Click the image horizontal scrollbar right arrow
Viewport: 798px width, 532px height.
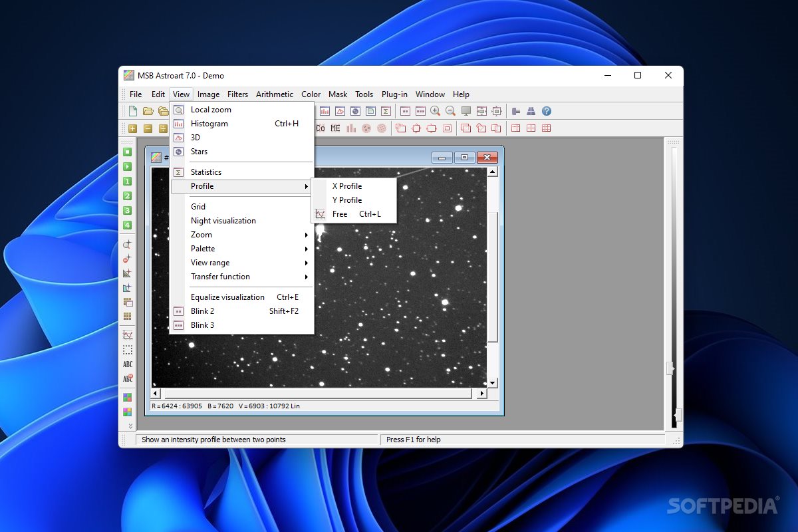click(x=481, y=394)
